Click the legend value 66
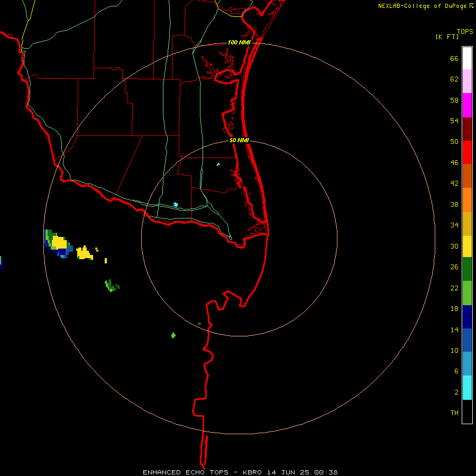Viewport: 476px width, 476px height. pos(454,58)
